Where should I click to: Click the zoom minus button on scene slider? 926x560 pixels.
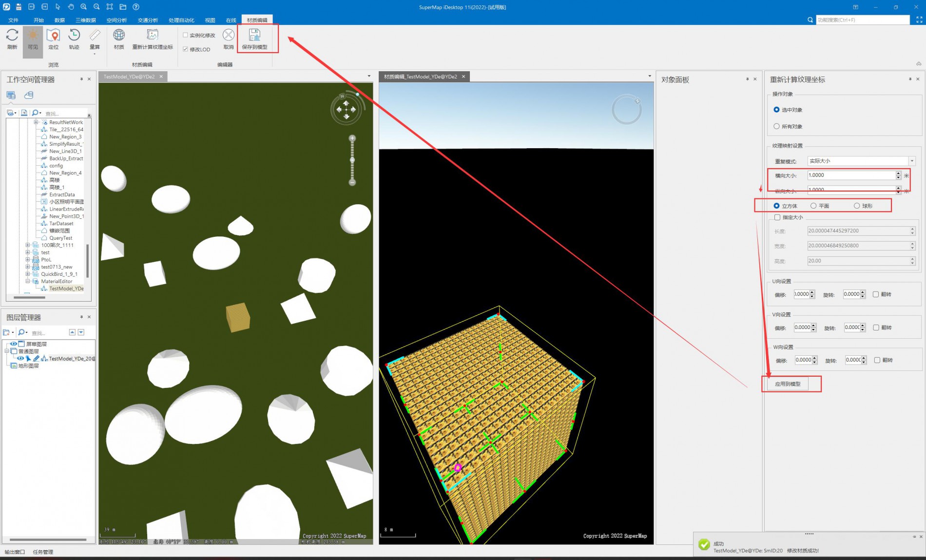(352, 182)
